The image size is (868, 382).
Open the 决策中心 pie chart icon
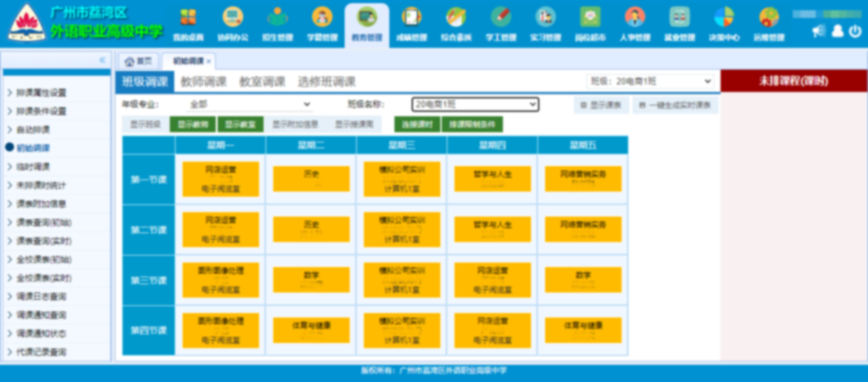(724, 17)
